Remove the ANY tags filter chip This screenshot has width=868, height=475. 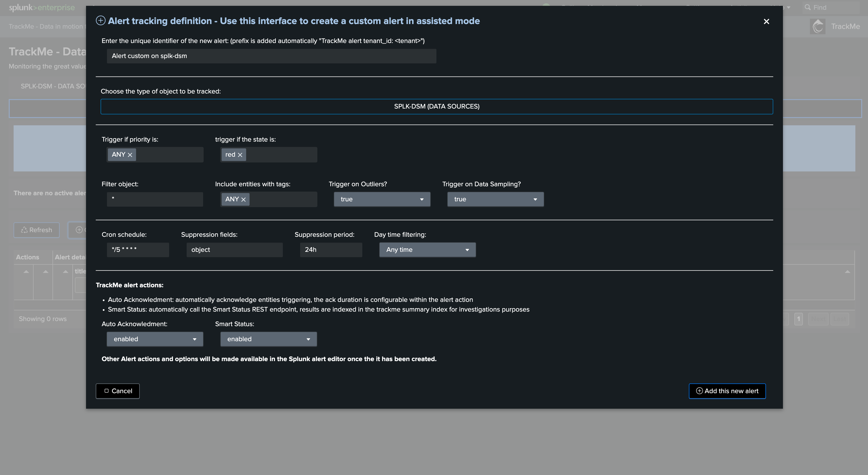tap(243, 200)
